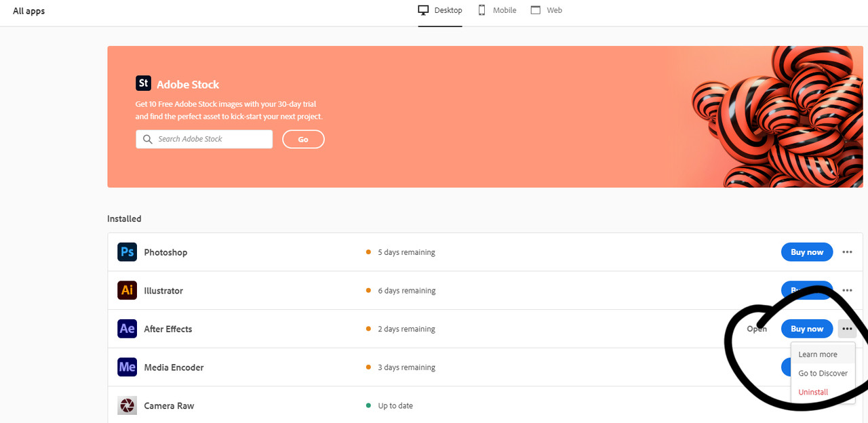Close the After Effects more options menu
Image resolution: width=868 pixels, height=423 pixels.
pos(847,329)
